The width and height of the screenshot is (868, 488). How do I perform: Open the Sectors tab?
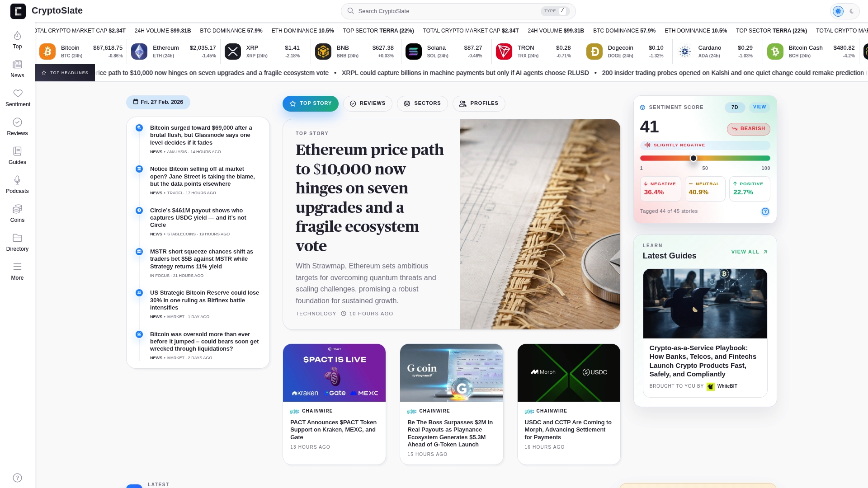(x=422, y=103)
